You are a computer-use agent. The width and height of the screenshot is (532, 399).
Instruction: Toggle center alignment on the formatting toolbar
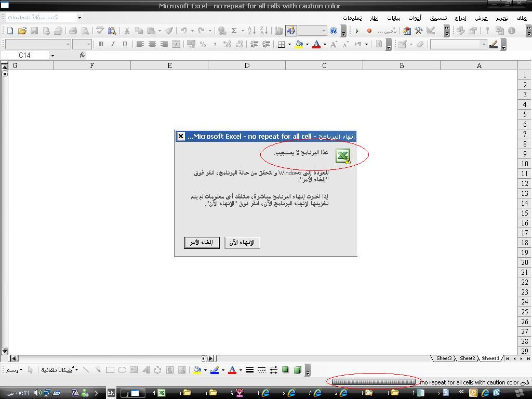(x=152, y=44)
